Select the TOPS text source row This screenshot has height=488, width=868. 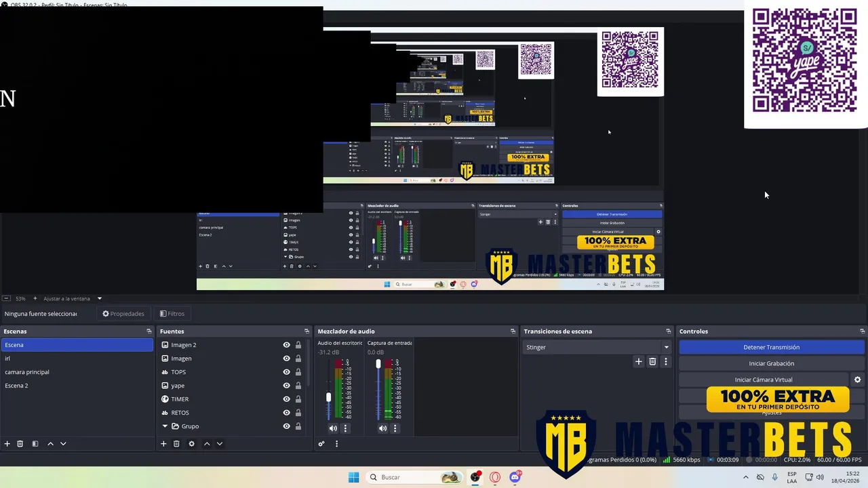[231, 372]
